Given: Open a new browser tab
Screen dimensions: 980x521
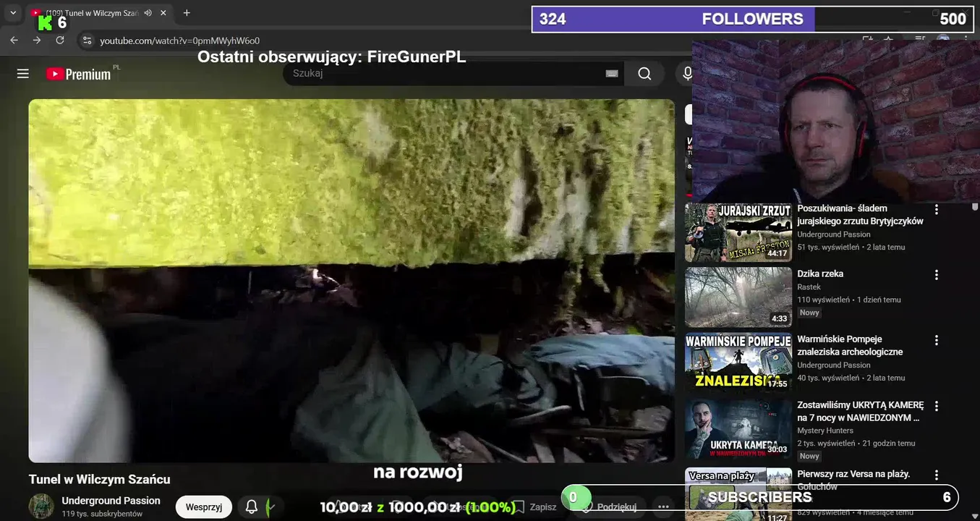Looking at the screenshot, I should coord(187,13).
